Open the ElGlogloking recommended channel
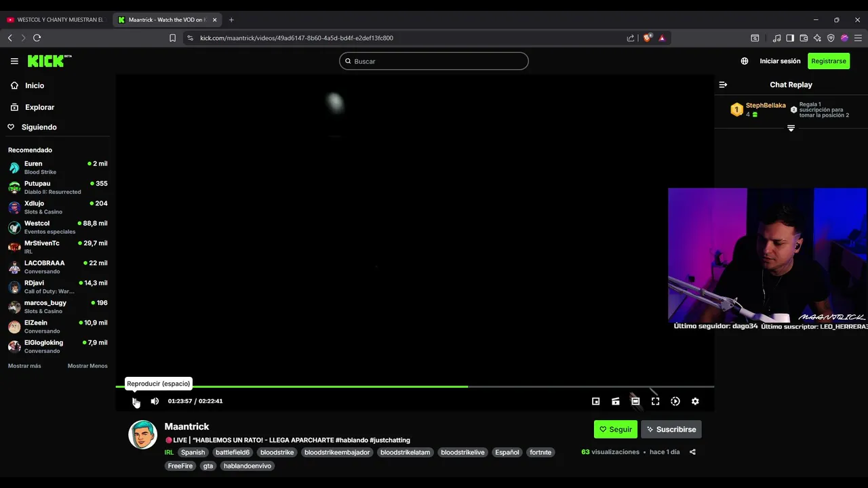Screen dimensions: 868x488 [58, 346]
